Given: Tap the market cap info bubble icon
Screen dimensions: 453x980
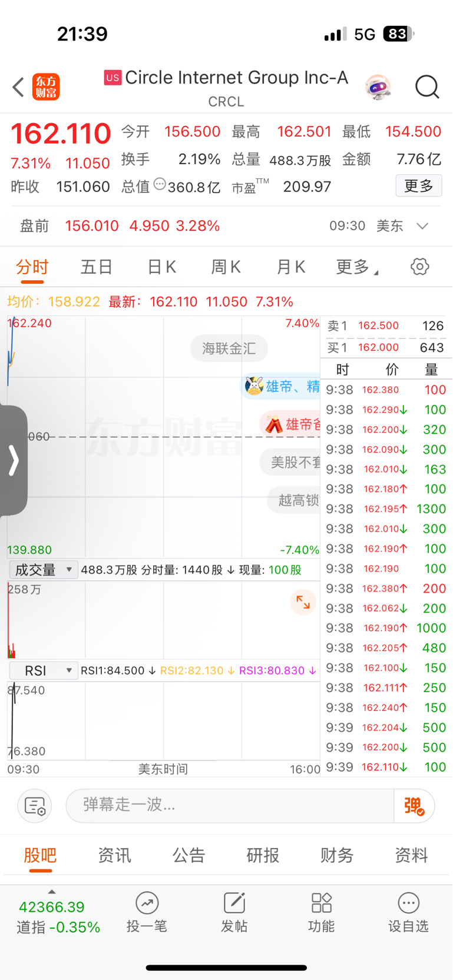Looking at the screenshot, I should coord(160,184).
